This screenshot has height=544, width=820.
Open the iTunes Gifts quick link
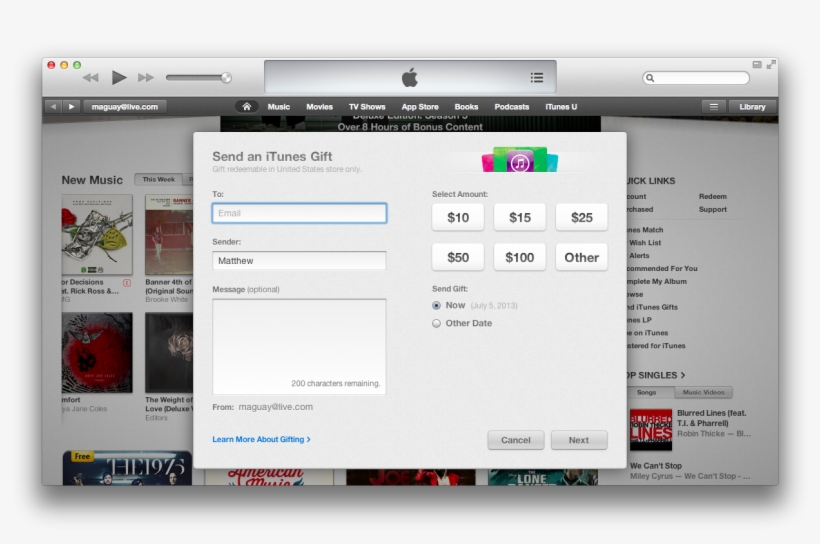point(652,307)
